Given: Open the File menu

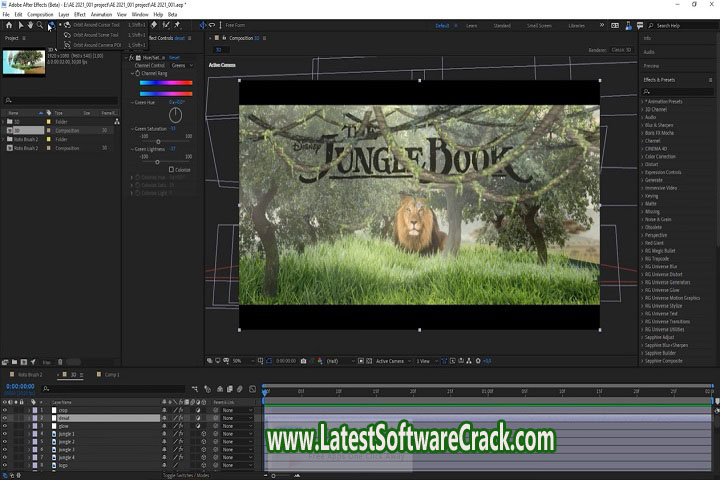Looking at the screenshot, I should tap(6, 15).
